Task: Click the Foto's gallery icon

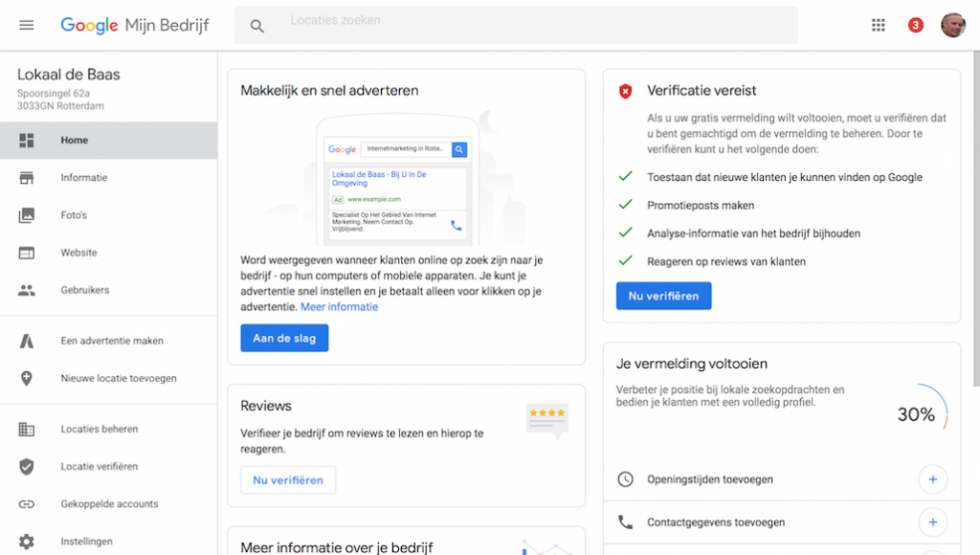Action: coord(26,215)
